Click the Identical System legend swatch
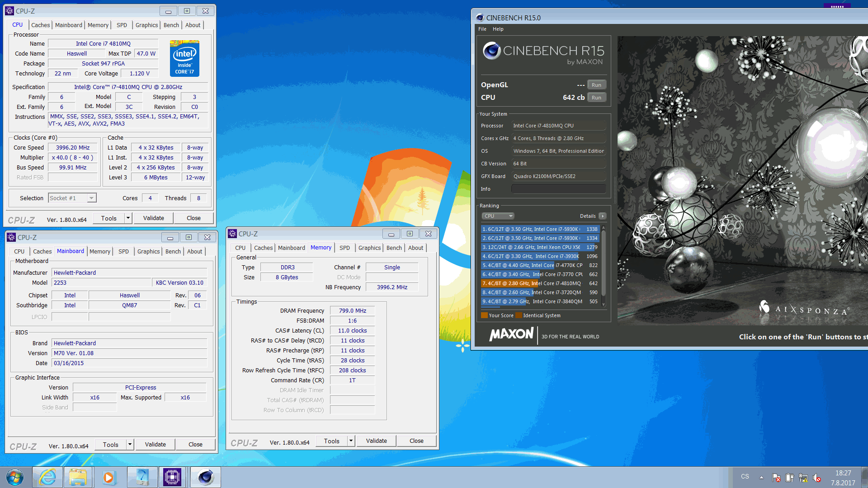Screen dimensions: 868x488 (519, 315)
